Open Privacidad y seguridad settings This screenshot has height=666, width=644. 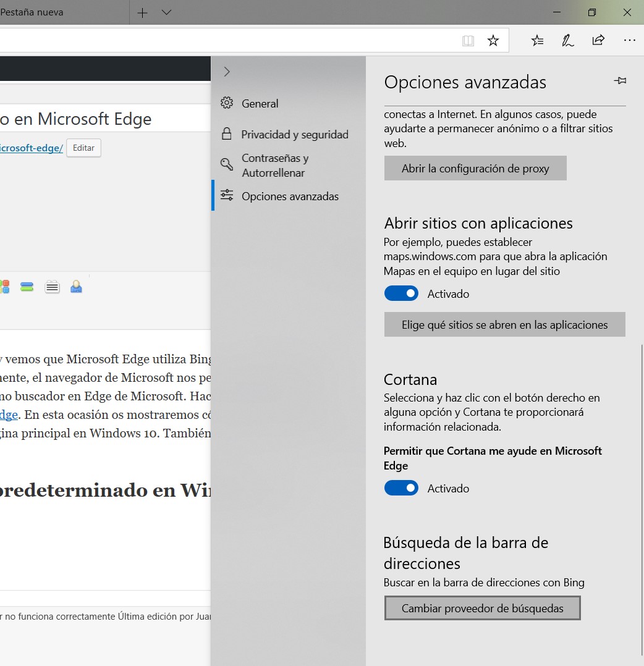click(x=294, y=135)
